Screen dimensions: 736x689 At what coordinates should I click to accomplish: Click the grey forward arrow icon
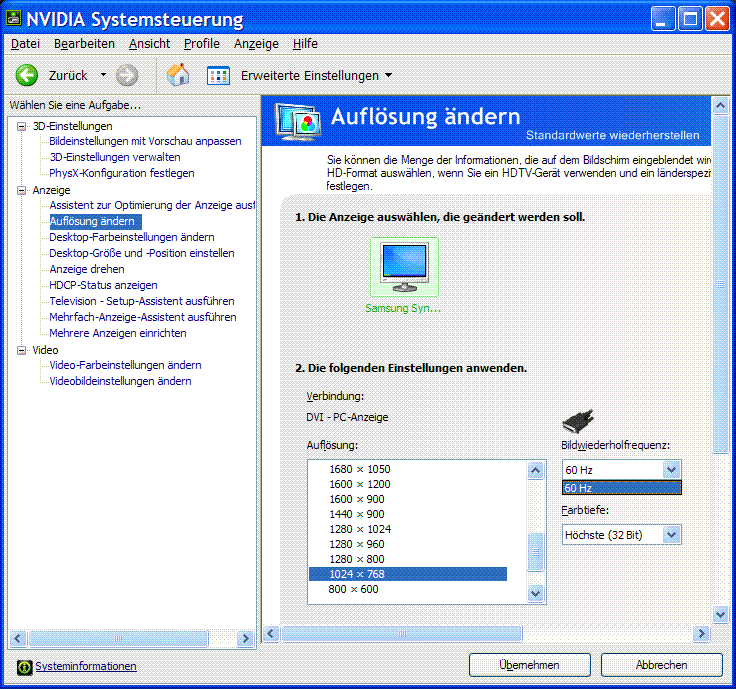point(127,75)
